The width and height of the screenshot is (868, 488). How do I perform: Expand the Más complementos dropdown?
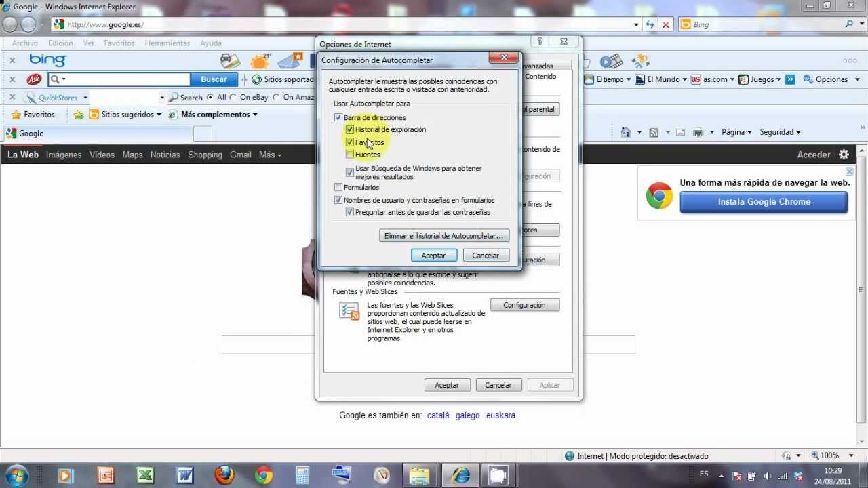tap(255, 115)
